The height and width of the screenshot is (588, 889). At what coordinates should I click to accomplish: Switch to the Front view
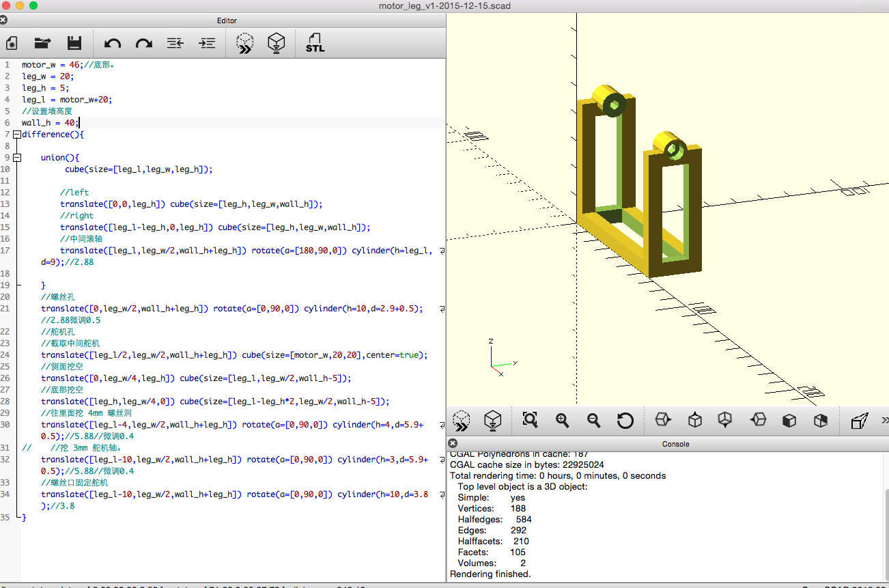coord(789,420)
